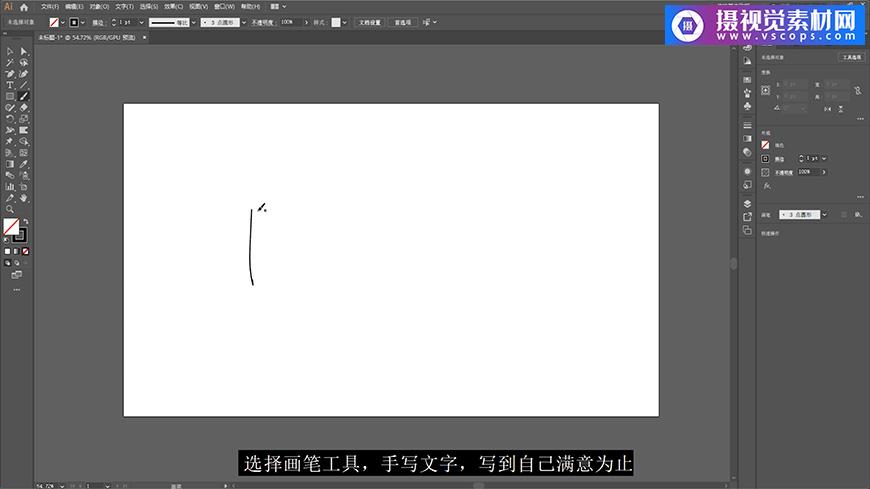Screen dimensions: 870x489
Task: Select the Type tool
Action: 9,85
